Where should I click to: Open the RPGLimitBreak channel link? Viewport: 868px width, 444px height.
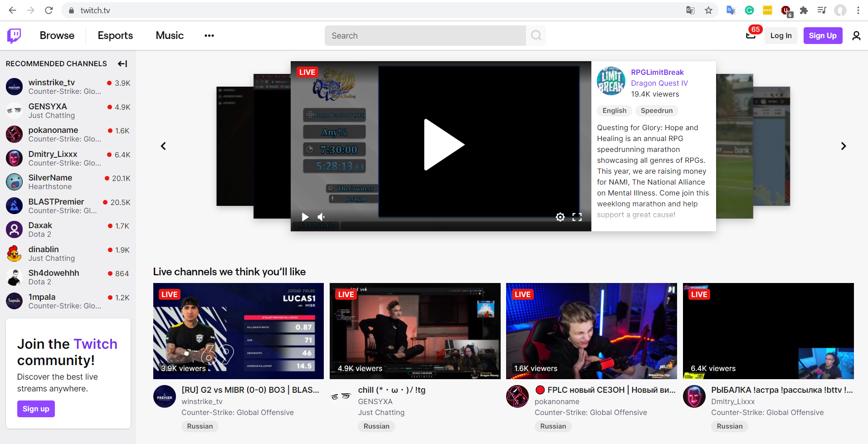[x=657, y=72]
